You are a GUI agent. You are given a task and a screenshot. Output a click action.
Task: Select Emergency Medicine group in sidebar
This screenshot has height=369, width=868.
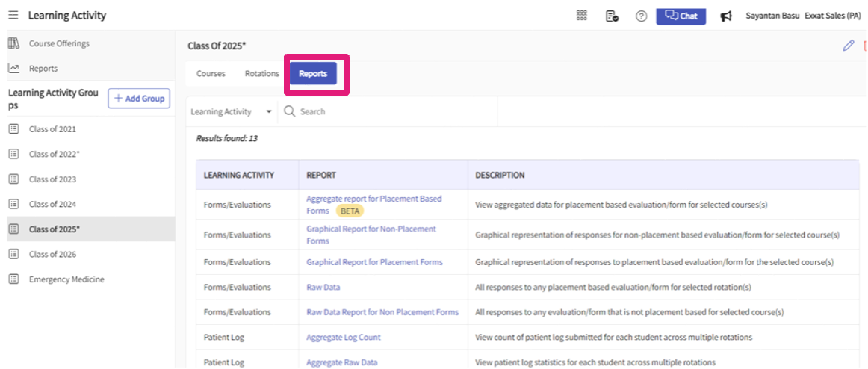[x=66, y=279]
